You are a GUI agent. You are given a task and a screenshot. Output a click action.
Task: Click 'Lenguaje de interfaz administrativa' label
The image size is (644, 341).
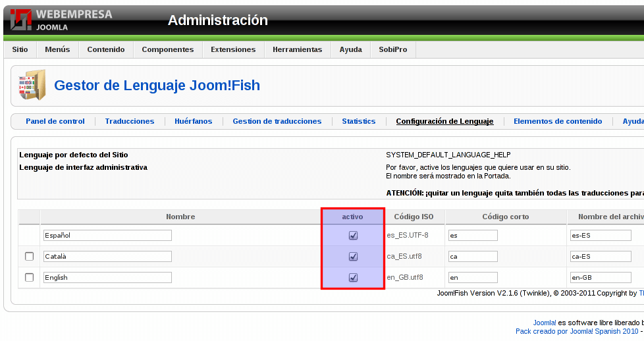83,167
